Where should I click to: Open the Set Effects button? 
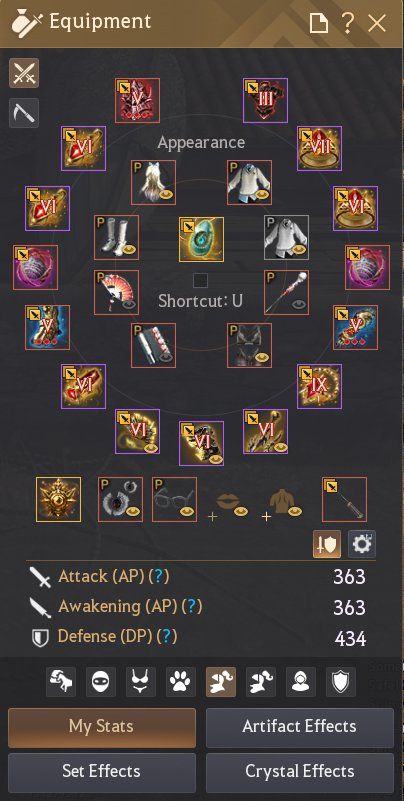click(x=102, y=772)
